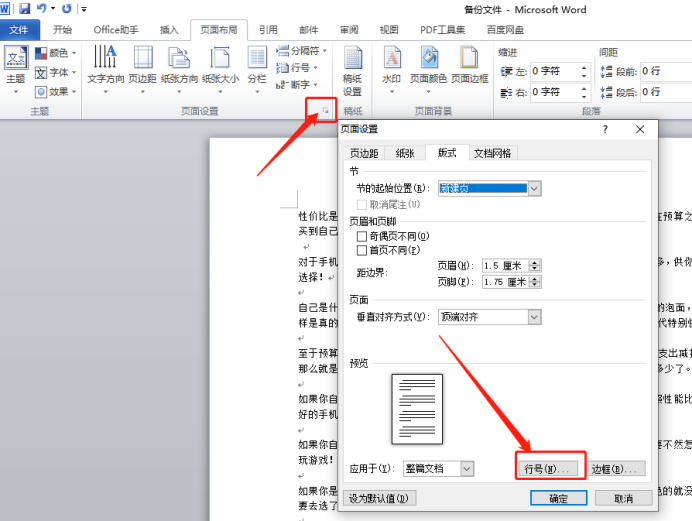Switch to the 插入 (Insert) ribbon tab

click(169, 30)
